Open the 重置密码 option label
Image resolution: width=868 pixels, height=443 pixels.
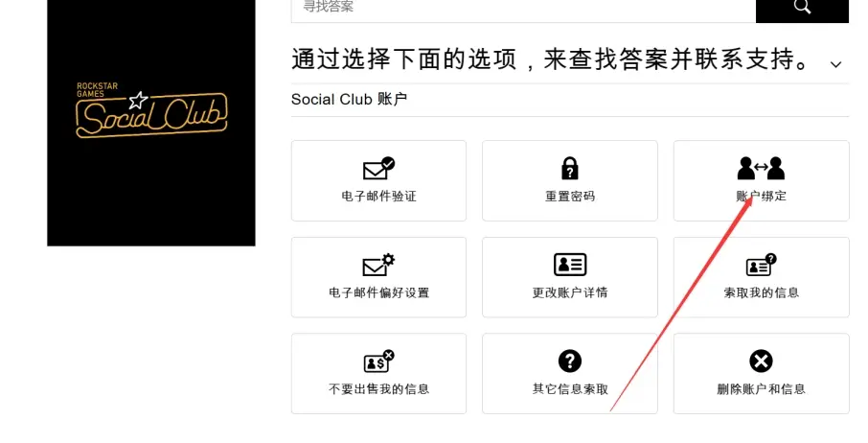(x=570, y=196)
